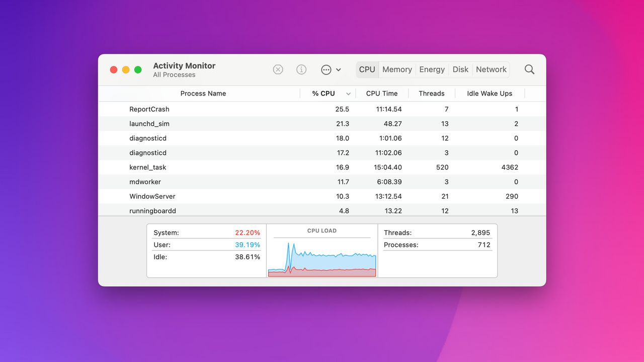Click the System 22.20% value
644x362 pixels.
(x=248, y=233)
